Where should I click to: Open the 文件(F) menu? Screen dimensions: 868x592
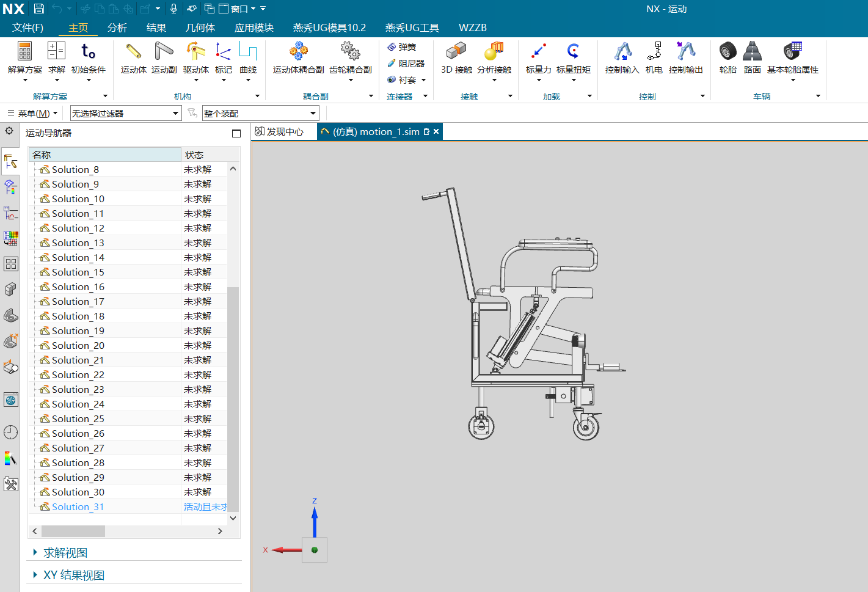(27, 27)
